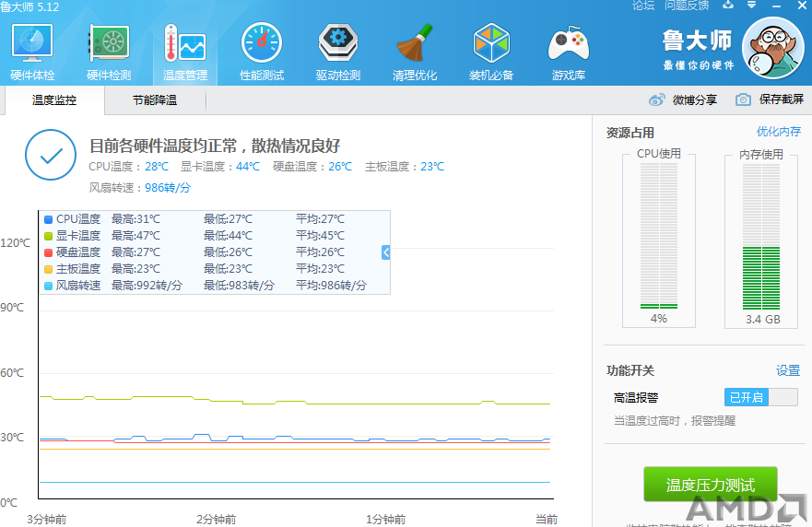Minimize the 鲁大师 window
812x527 pixels.
776,6
